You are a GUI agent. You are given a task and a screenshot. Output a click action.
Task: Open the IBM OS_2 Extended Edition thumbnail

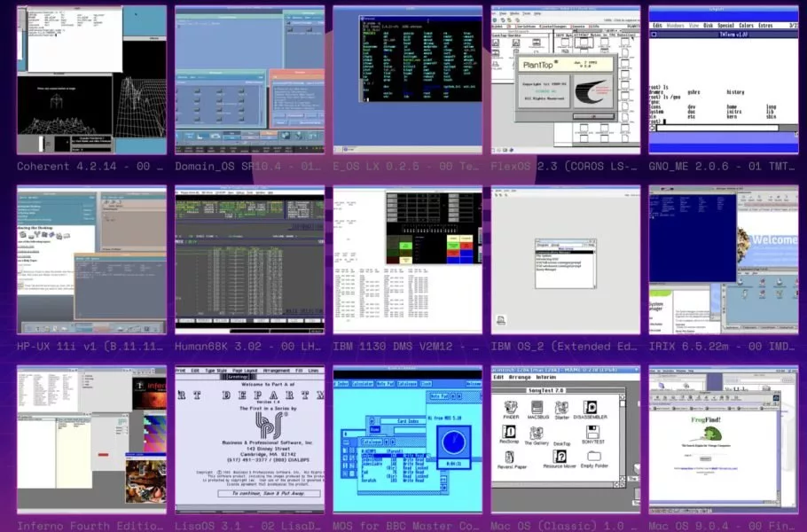point(566,260)
